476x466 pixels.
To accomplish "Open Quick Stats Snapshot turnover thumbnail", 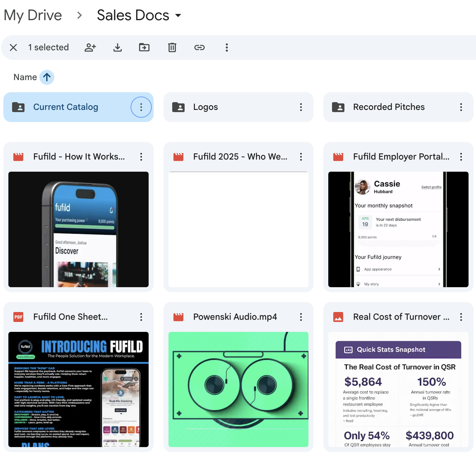I will click(x=398, y=389).
